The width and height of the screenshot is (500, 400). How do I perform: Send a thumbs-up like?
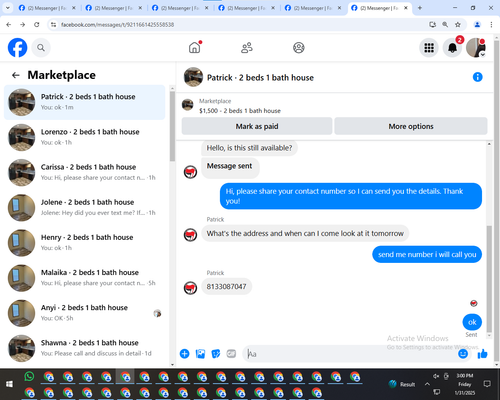click(x=482, y=354)
